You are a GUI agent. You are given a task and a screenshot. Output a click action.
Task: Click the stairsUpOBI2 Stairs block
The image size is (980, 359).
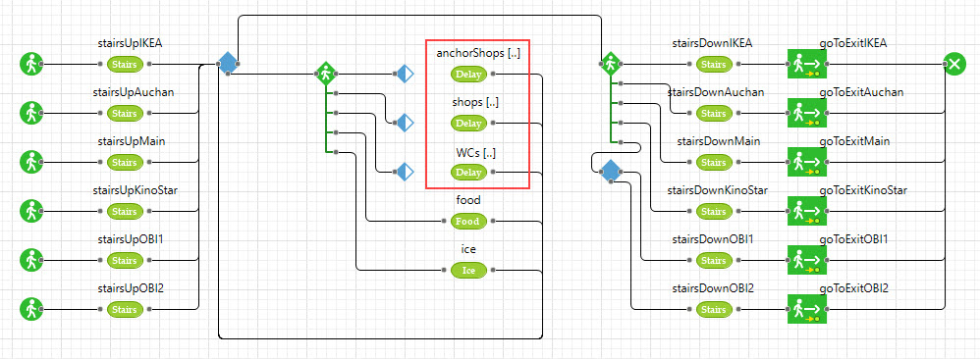(x=125, y=309)
